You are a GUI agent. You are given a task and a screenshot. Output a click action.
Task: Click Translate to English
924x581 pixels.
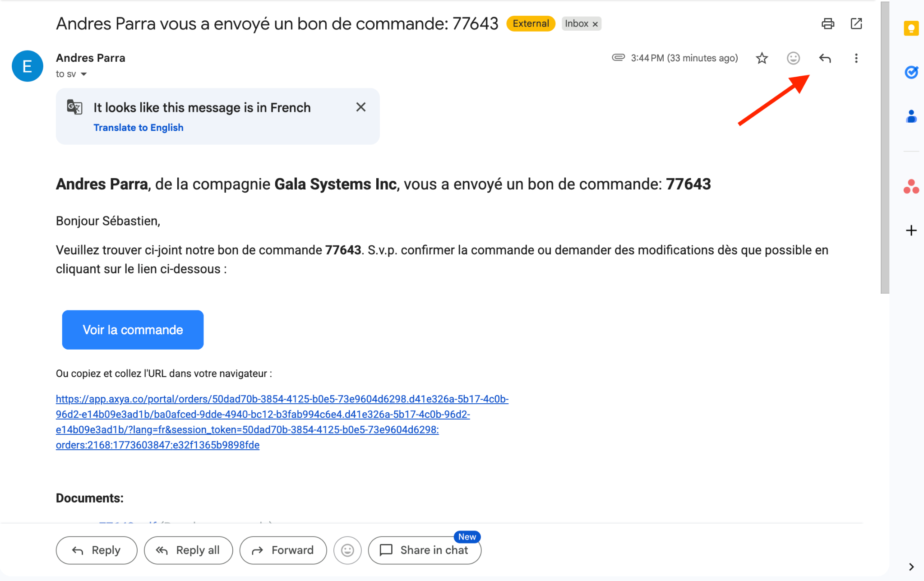[138, 128]
